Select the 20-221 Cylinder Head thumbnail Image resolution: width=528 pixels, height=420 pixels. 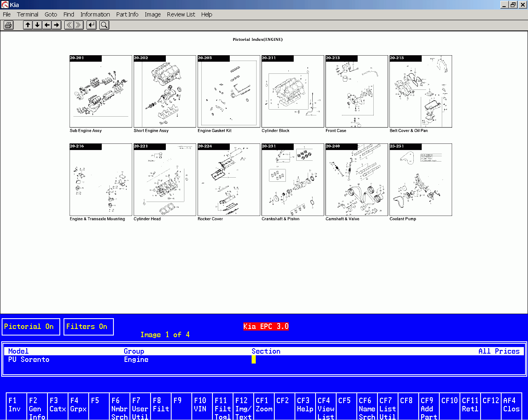165,180
